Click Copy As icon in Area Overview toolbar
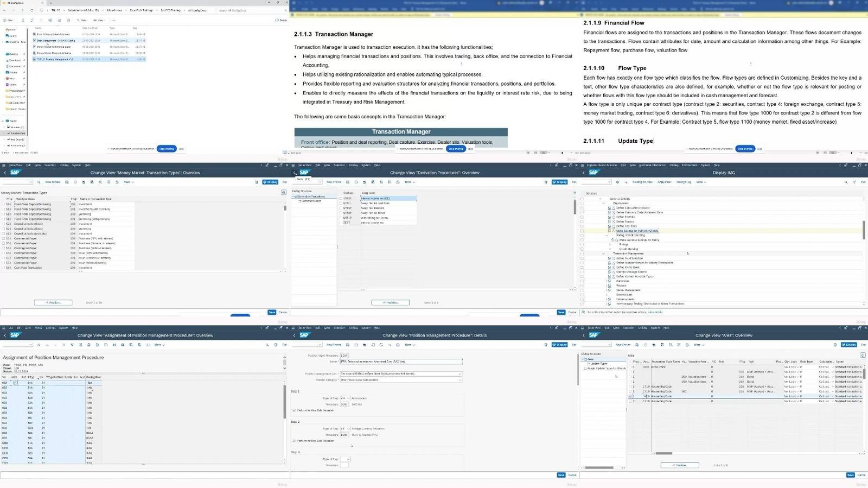Screen dimensions: 868x488 (637, 345)
